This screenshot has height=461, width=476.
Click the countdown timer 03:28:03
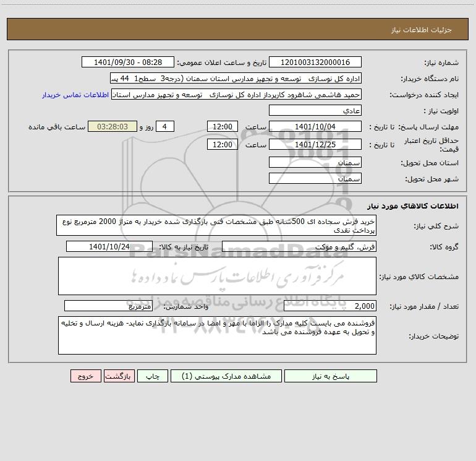tap(113, 126)
